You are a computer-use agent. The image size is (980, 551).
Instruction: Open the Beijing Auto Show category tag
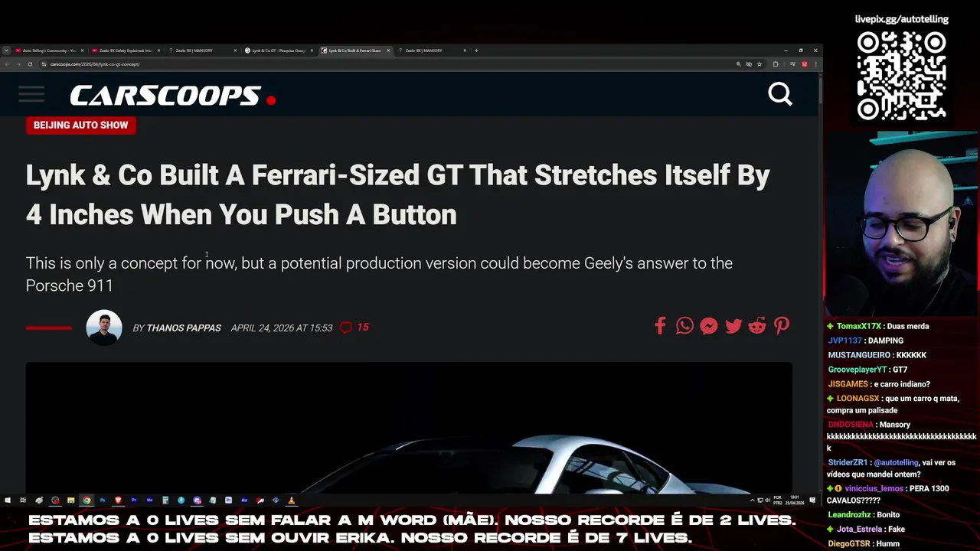80,125
